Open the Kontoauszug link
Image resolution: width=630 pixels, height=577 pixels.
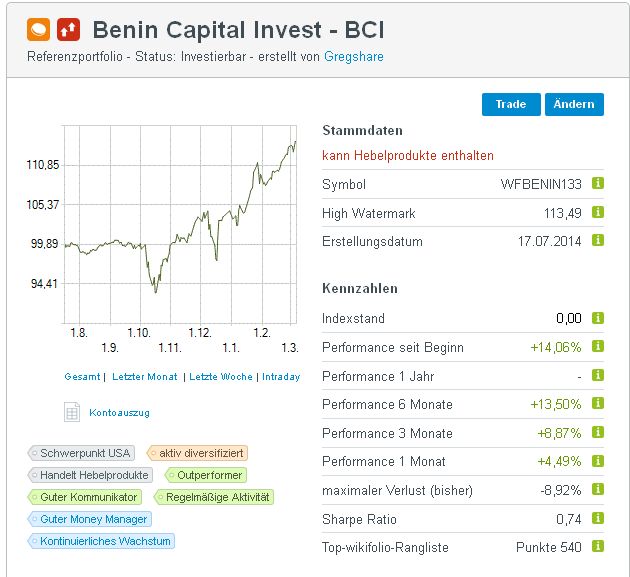click(x=119, y=412)
